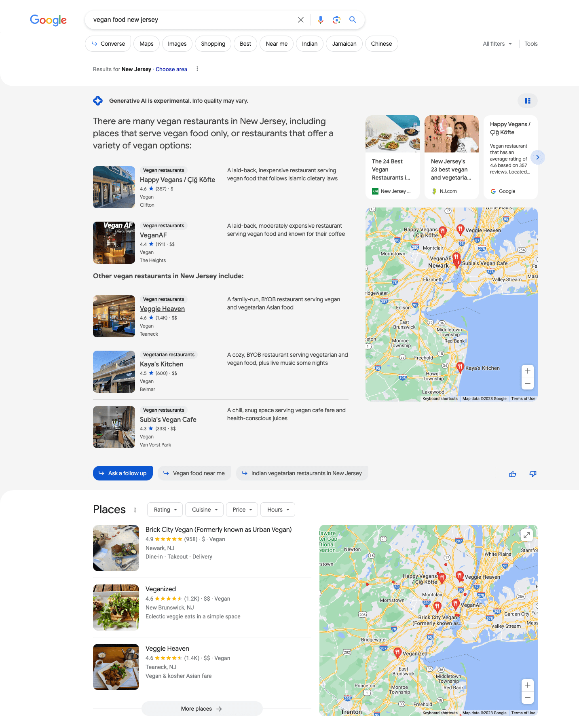View the Veganized salad photo

(x=116, y=607)
